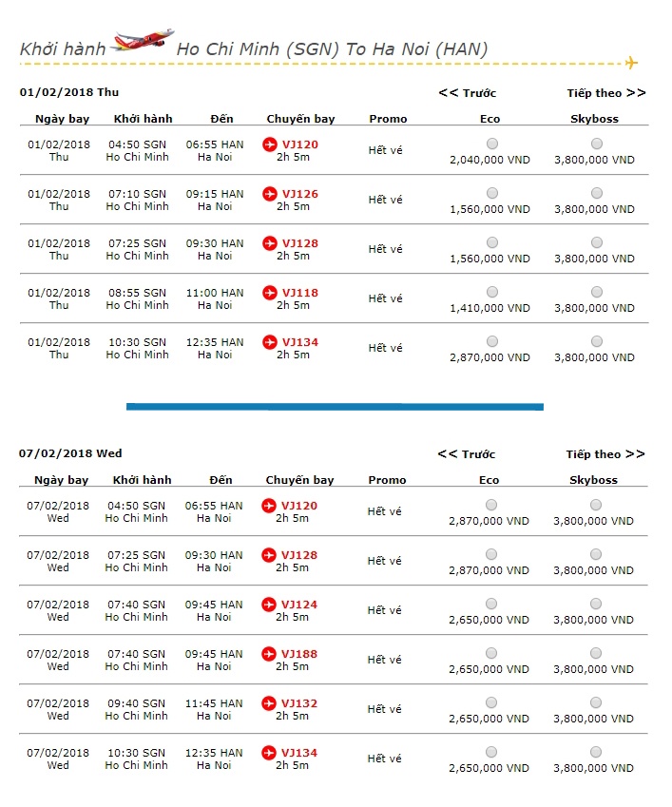Click the plane icon next to flight VJ132
The image size is (672, 807).
tap(269, 703)
